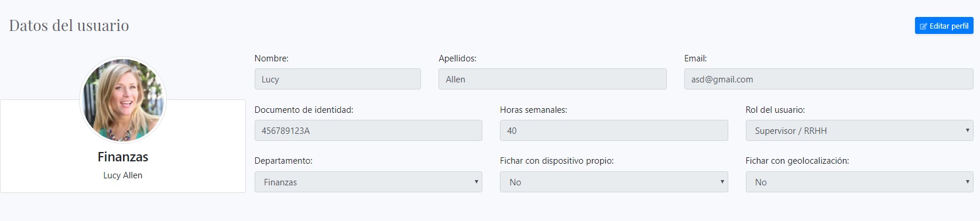Expand the Departamento dropdown
Viewport: 980px width, 221px height.
(368, 182)
